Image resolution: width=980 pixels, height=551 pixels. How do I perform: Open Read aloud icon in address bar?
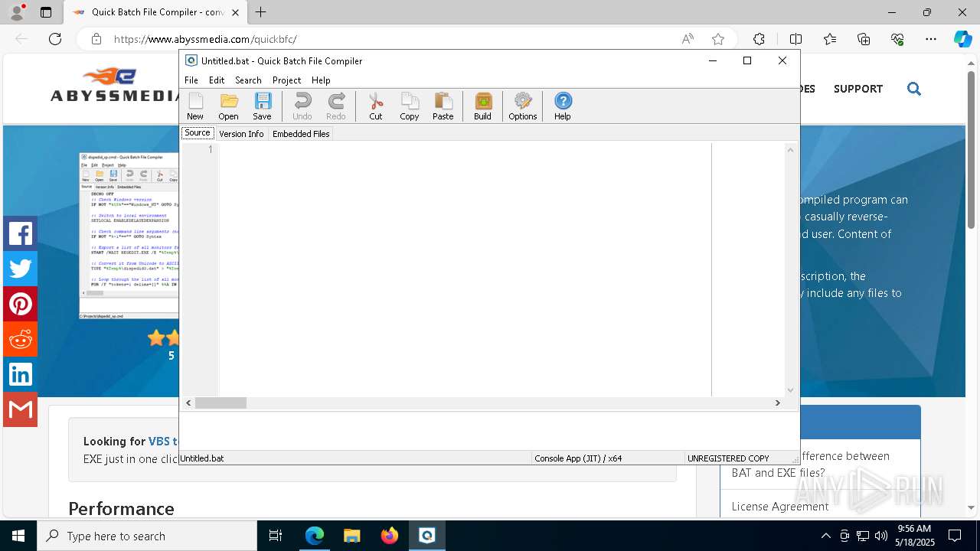688,39
